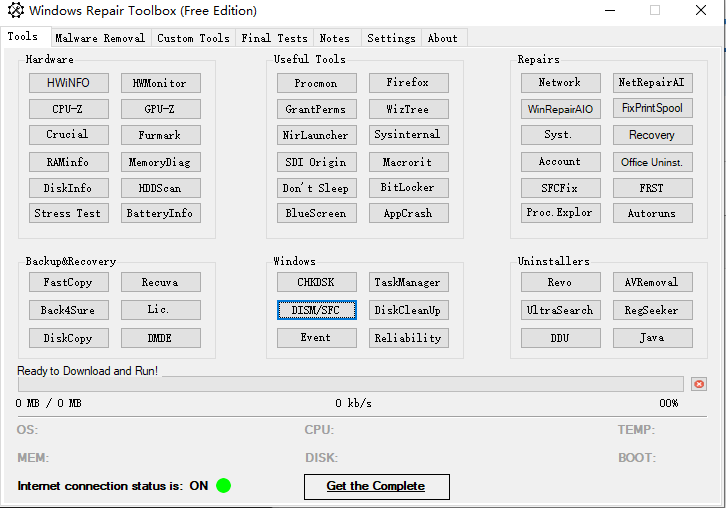Click the Account button
This screenshot has height=508, width=726.
[561, 162]
